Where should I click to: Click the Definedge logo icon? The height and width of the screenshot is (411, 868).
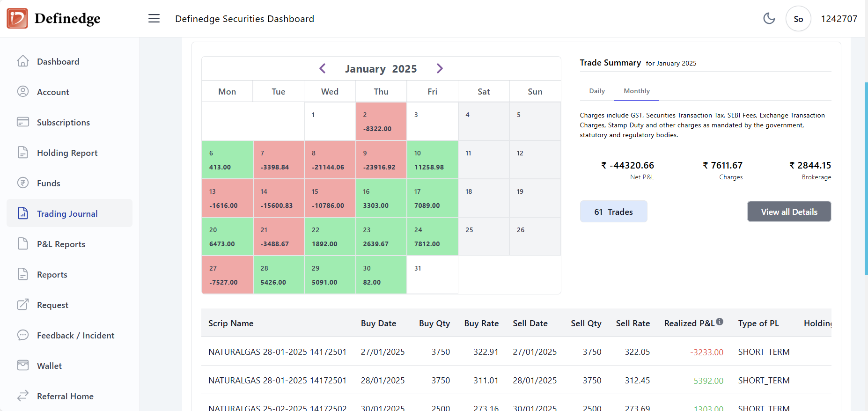17,18
